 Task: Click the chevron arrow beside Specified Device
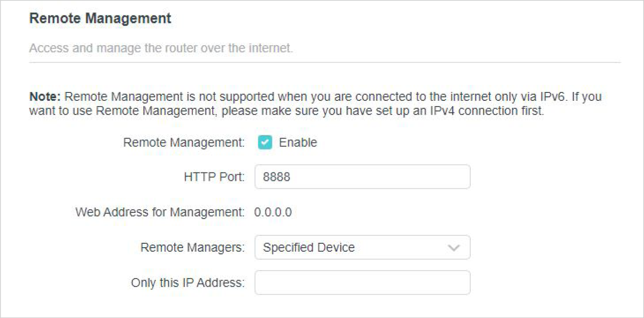[454, 248]
